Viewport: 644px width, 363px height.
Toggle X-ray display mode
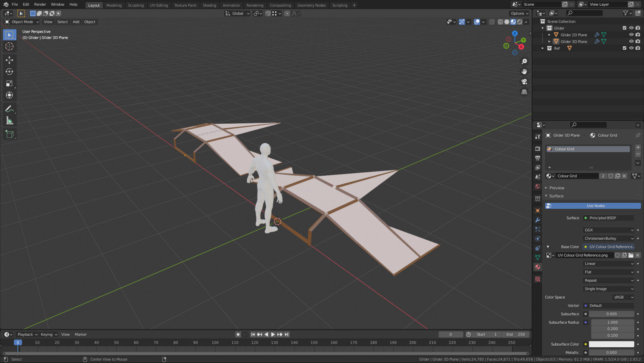click(492, 22)
